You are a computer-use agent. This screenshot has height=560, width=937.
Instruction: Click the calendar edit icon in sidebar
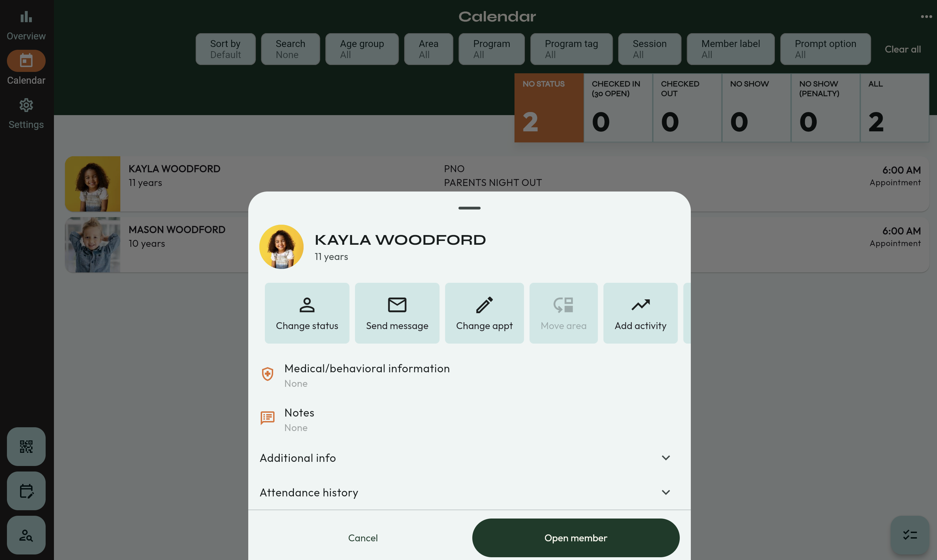(x=26, y=491)
